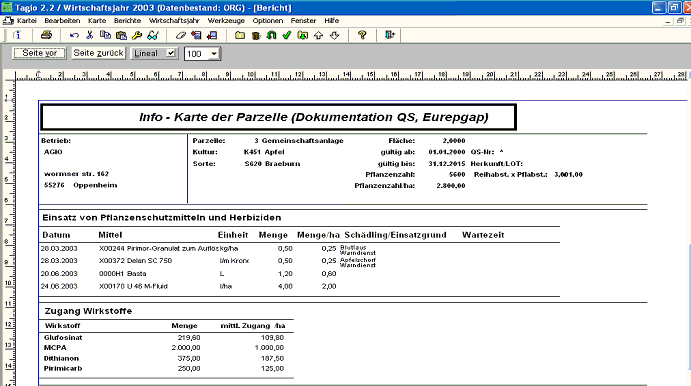The width and height of the screenshot is (691, 386).
Task: Open the Kartei menu
Action: pyautogui.click(x=26, y=21)
